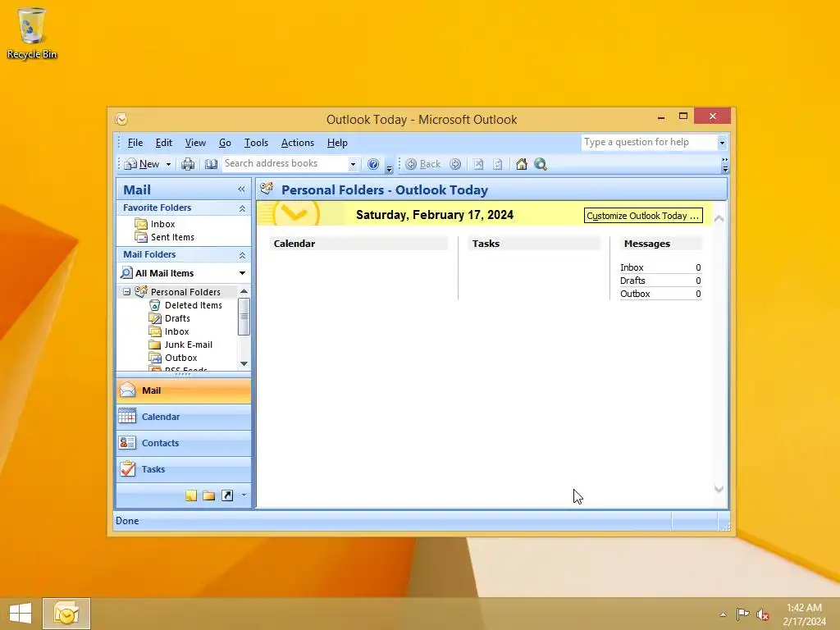Switch to the Contacts navigation button
The width and height of the screenshot is (840, 630).
coord(183,443)
